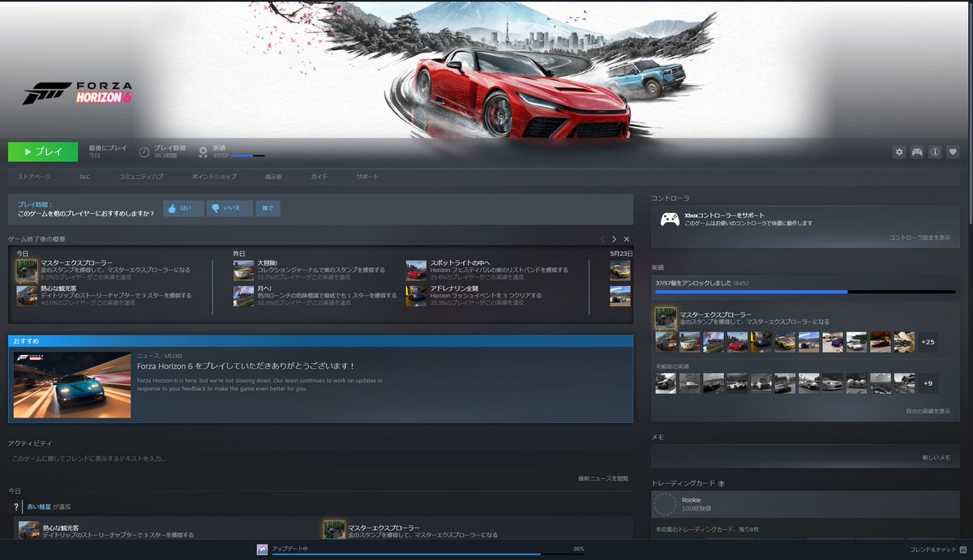Click アドレナリン全開 achievement icon
Screen dimensions: 973x560
[416, 296]
